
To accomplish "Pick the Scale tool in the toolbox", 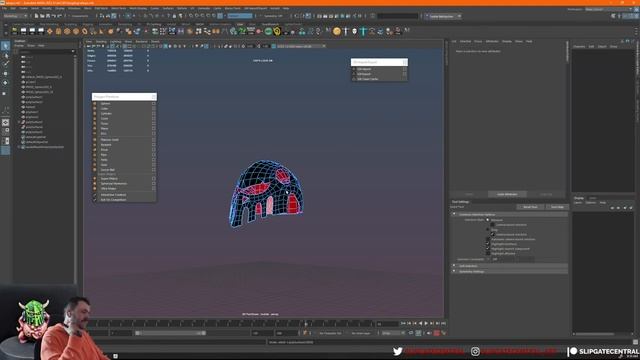I will point(5,93).
